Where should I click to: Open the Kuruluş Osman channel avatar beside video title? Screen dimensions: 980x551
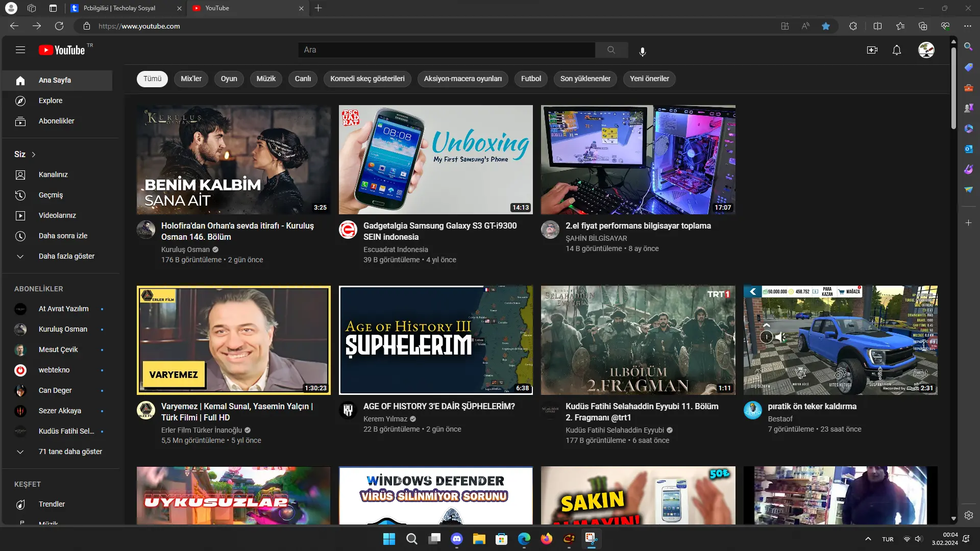[146, 230]
